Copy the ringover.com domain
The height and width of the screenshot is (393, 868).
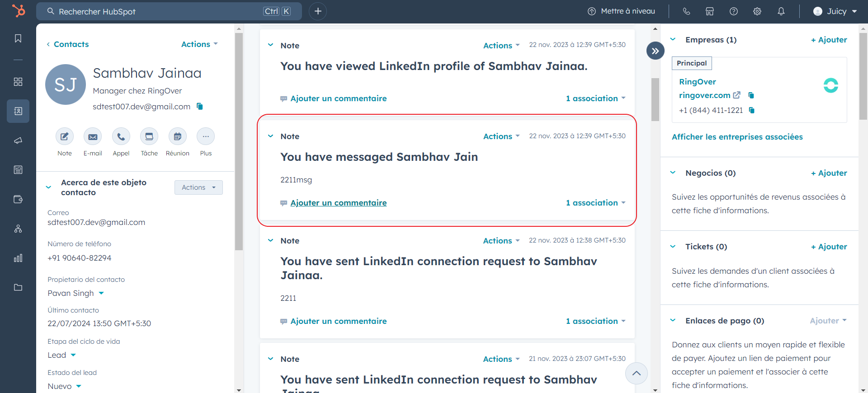751,95
